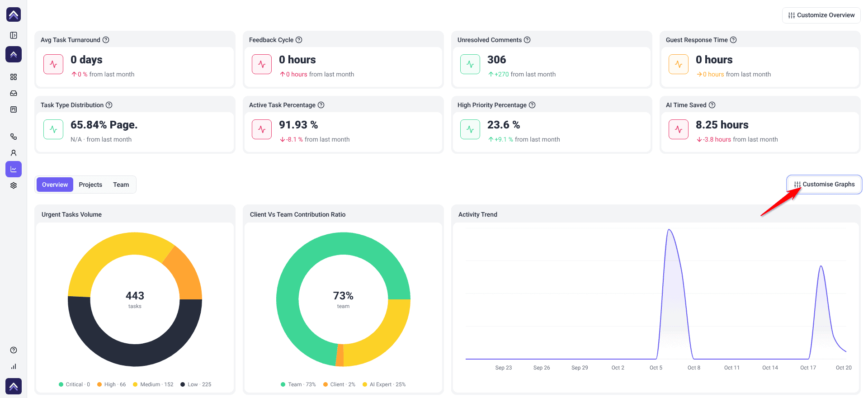Open the inbox tray icon in sidebar
The image size is (868, 398).
click(14, 93)
